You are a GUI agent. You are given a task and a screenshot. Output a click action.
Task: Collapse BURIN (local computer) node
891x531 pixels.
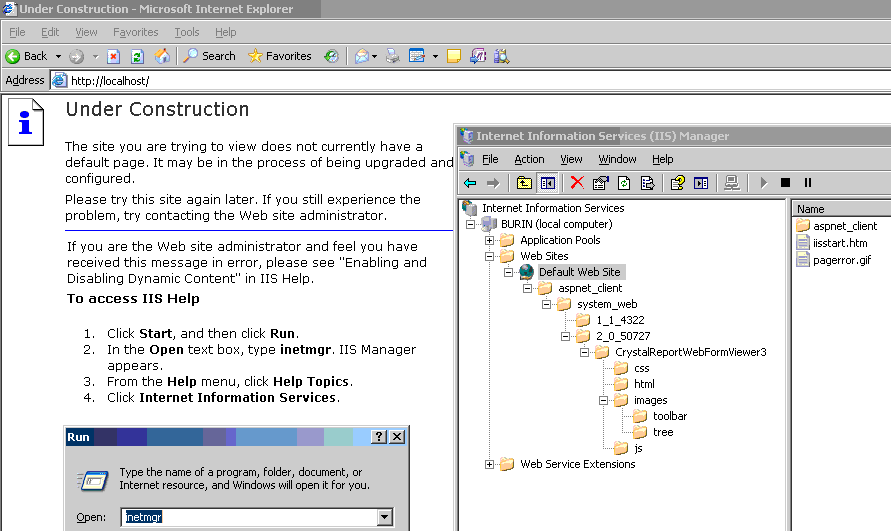[x=470, y=224]
